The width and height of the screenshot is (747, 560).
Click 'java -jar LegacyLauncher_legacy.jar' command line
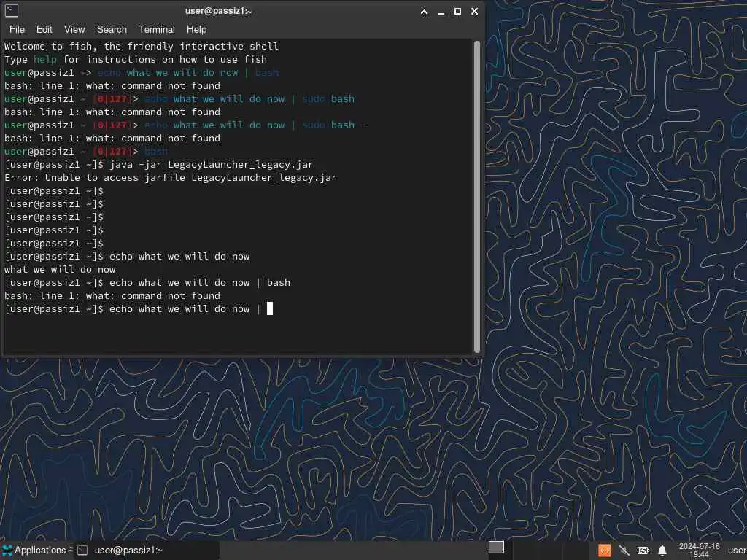click(x=212, y=165)
